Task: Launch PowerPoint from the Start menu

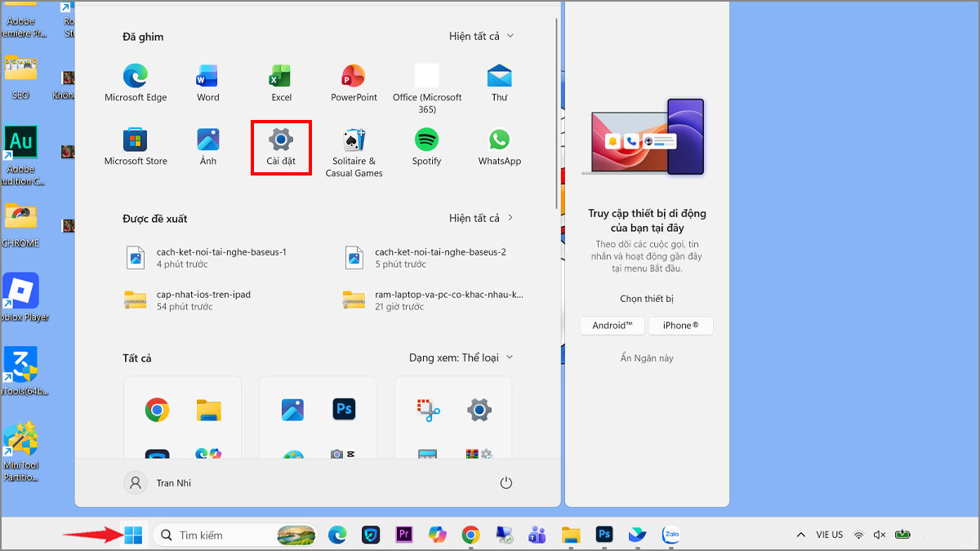Action: 354,83
